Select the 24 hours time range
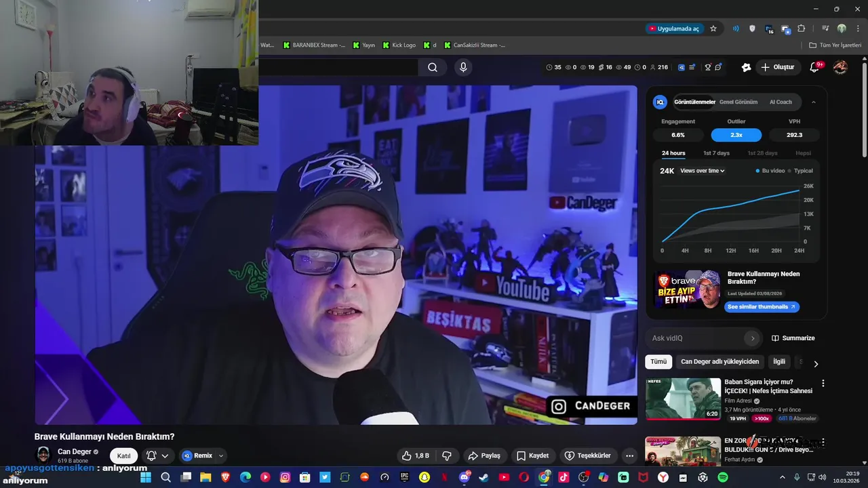The height and width of the screenshot is (488, 868). (x=673, y=153)
